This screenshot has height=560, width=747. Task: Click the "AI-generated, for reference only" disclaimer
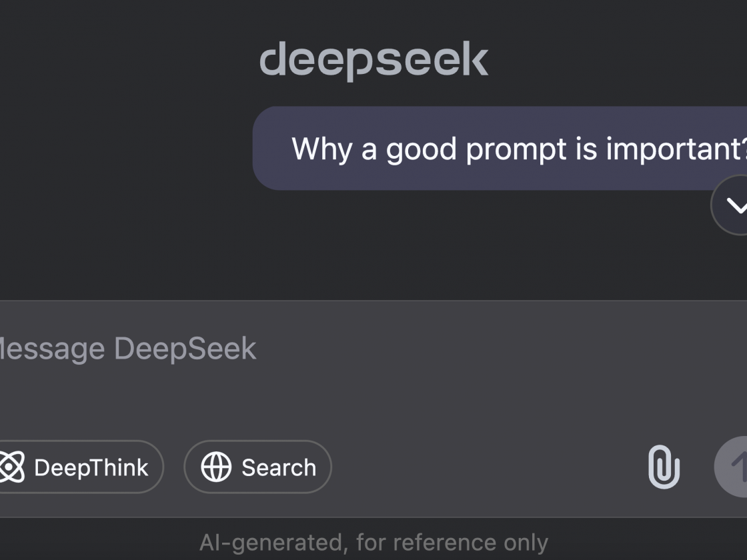(373, 543)
